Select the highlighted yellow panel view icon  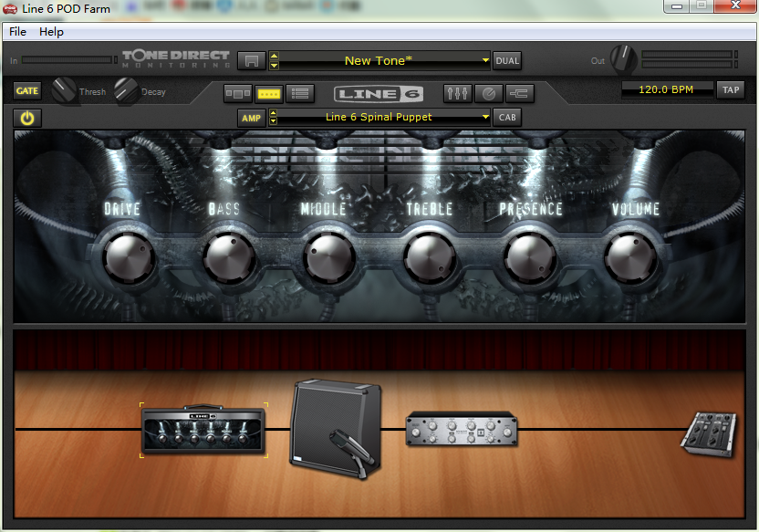pos(268,93)
